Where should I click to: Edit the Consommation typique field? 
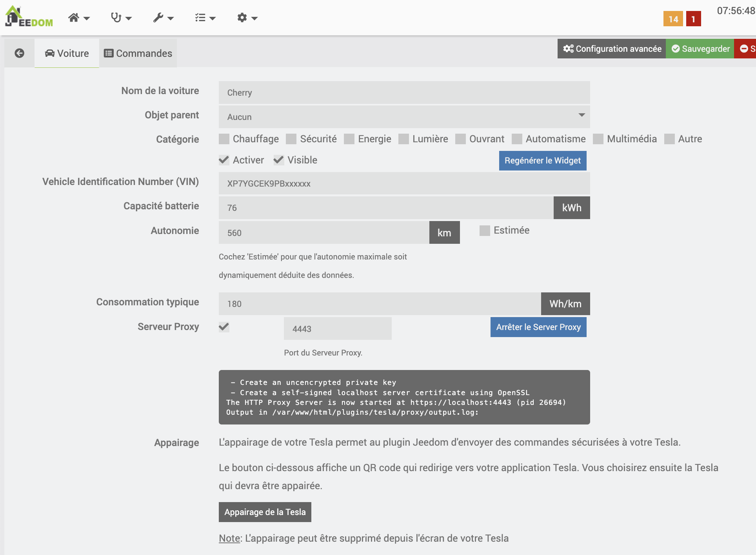pos(380,304)
